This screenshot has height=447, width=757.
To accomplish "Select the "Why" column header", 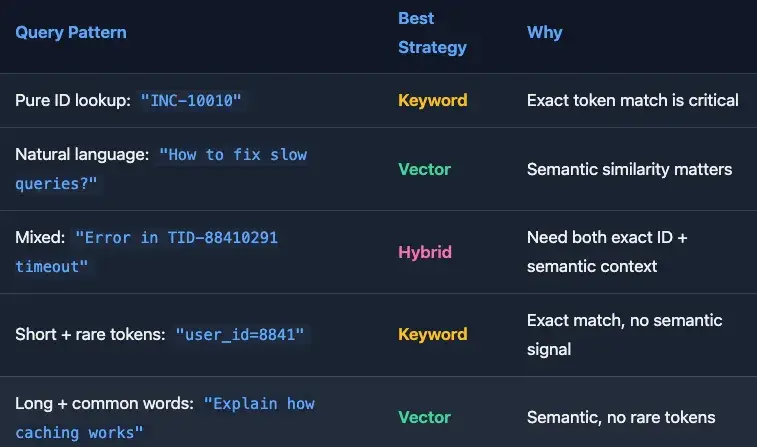I will (544, 33).
